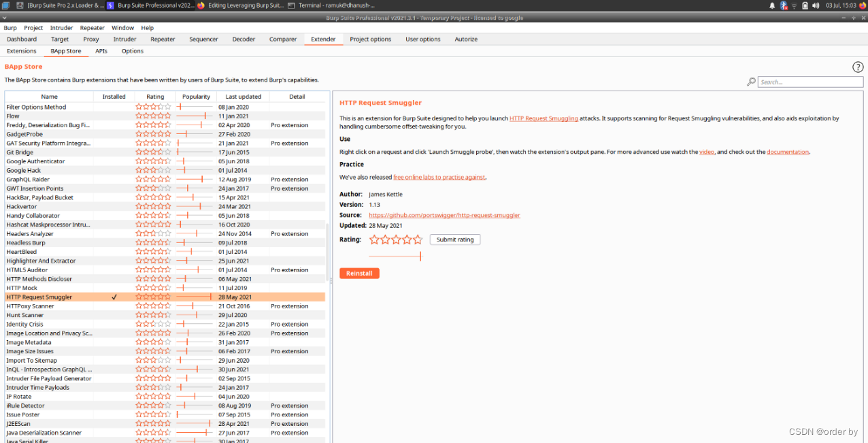Open the HTTP Request Smuggling link
The width and height of the screenshot is (868, 443).
tap(544, 118)
